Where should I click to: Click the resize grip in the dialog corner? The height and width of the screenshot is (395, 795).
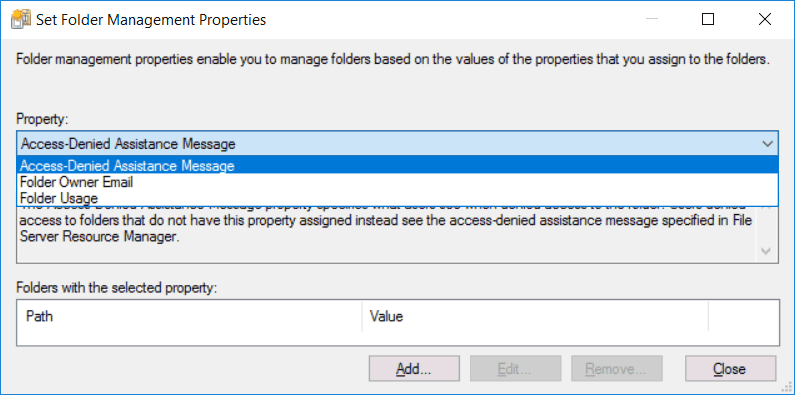[x=786, y=387]
